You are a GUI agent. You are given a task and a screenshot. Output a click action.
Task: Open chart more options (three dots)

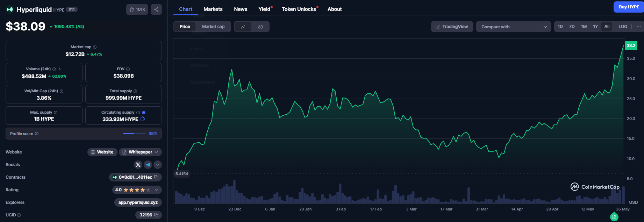tap(638, 27)
